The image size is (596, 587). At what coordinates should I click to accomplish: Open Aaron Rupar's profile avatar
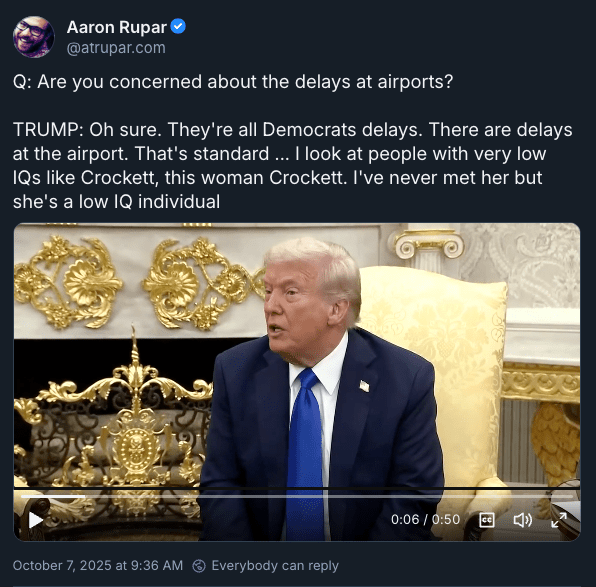pos(33,37)
